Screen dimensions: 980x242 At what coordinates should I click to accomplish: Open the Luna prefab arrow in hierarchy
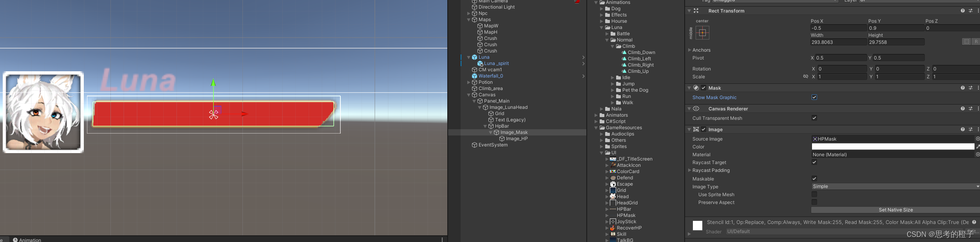[583, 57]
